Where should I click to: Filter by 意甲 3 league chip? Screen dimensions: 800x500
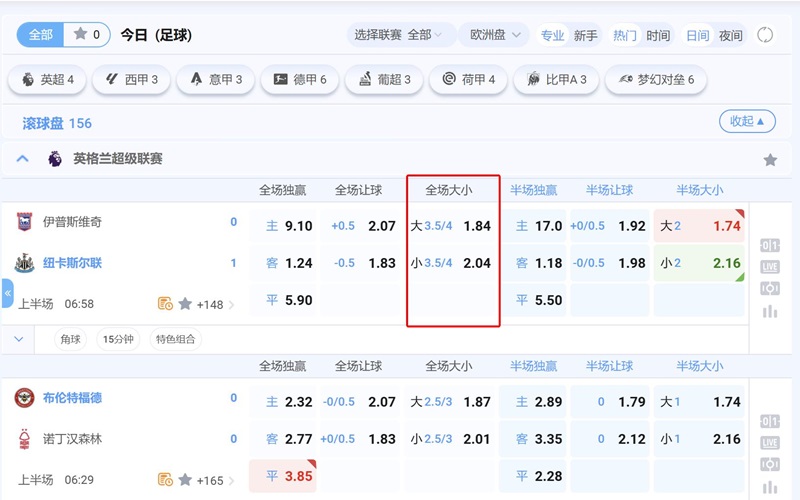215,80
